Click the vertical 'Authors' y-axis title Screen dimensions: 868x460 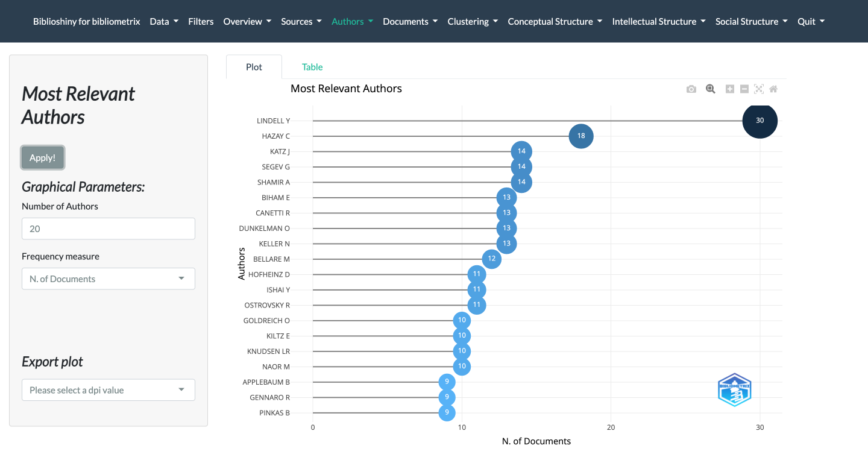pyautogui.click(x=242, y=263)
